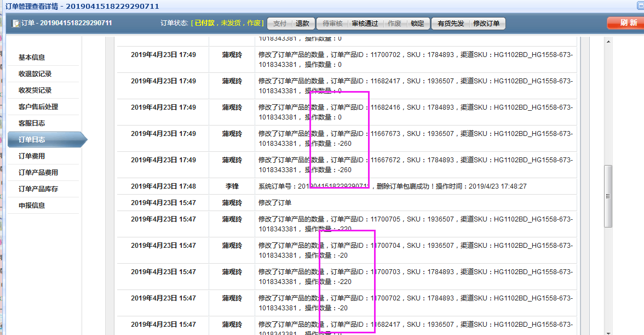644x335 pixels.
Task: Select the log entry for product ID 11682416
Action: coord(347,112)
